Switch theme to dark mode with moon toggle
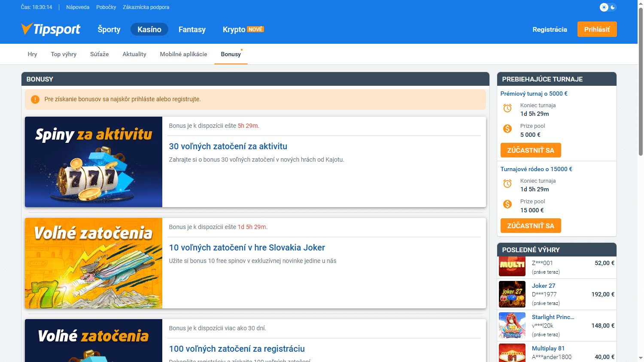Image resolution: width=644 pixels, height=362 pixels. coord(613,7)
